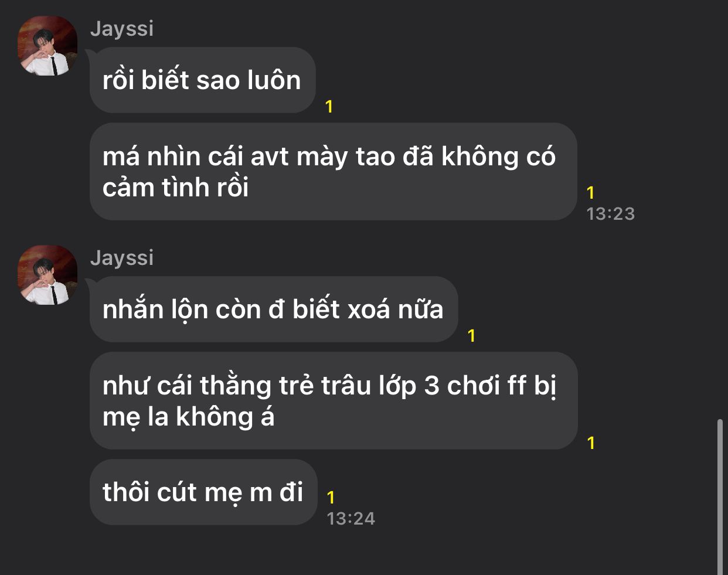Click yellow count beside 'nhắn lộn' message

pos(471,336)
